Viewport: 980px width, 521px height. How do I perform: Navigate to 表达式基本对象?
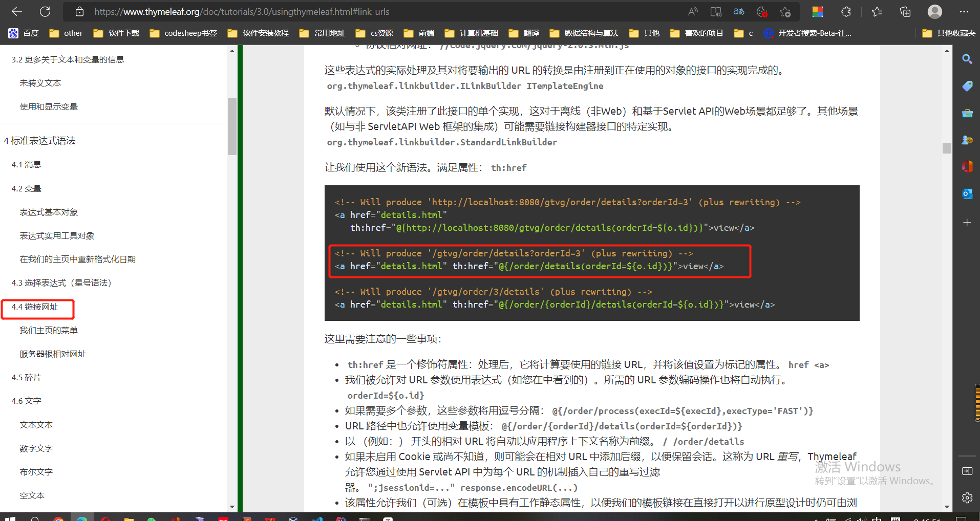pos(49,212)
